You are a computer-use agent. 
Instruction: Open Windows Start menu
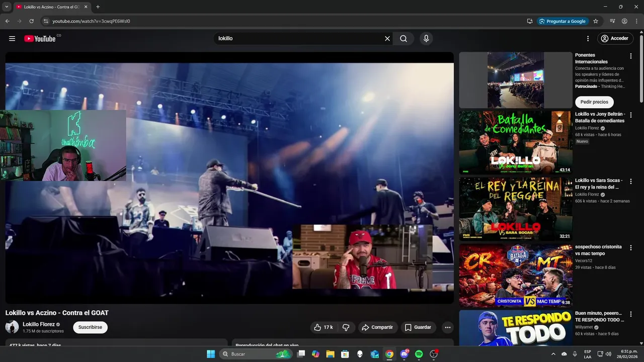(x=211, y=354)
